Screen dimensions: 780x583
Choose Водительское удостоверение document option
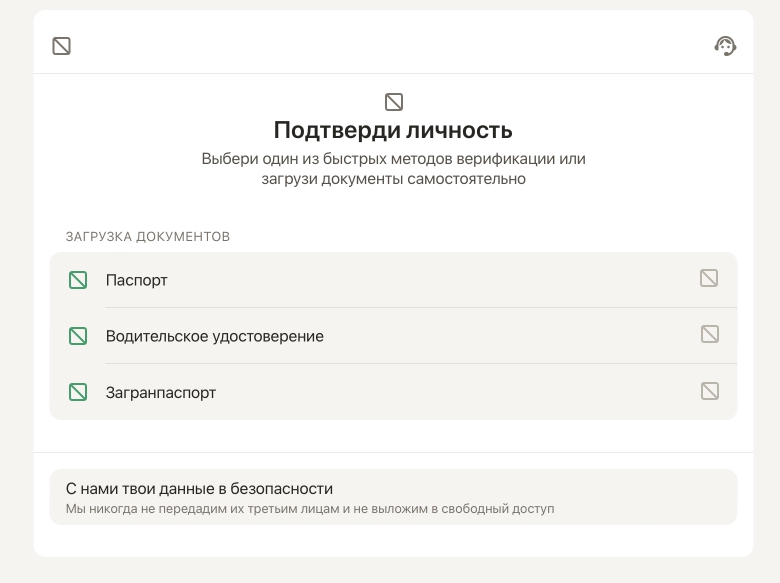393,336
